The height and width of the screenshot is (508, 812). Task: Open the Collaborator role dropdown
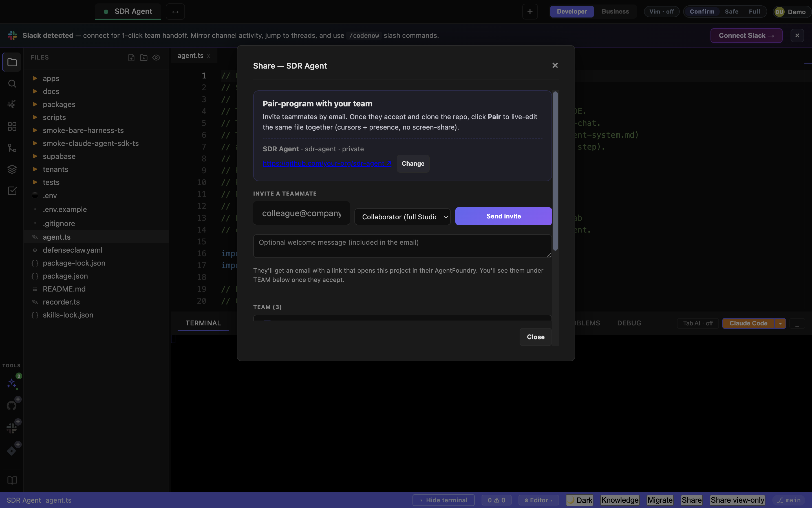coord(402,217)
